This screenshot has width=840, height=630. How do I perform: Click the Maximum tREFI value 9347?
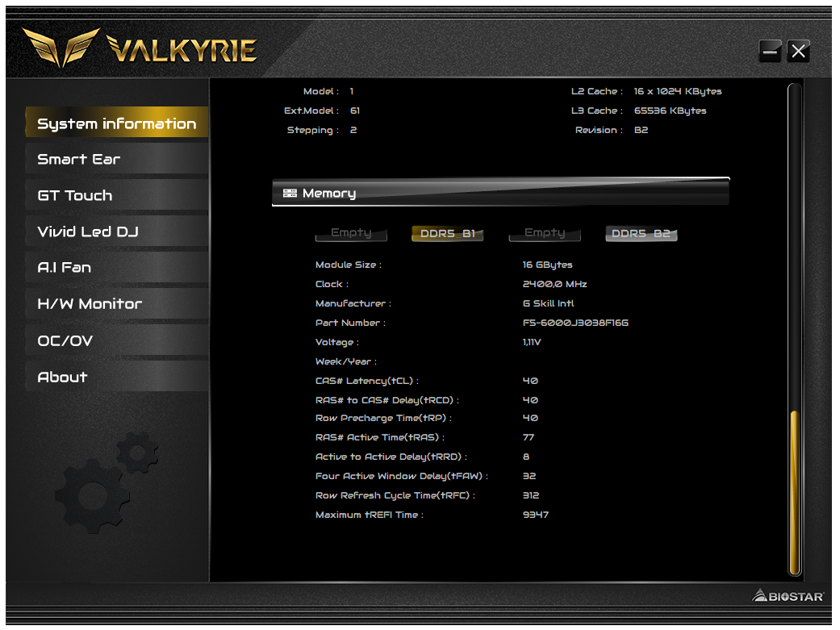click(536, 515)
